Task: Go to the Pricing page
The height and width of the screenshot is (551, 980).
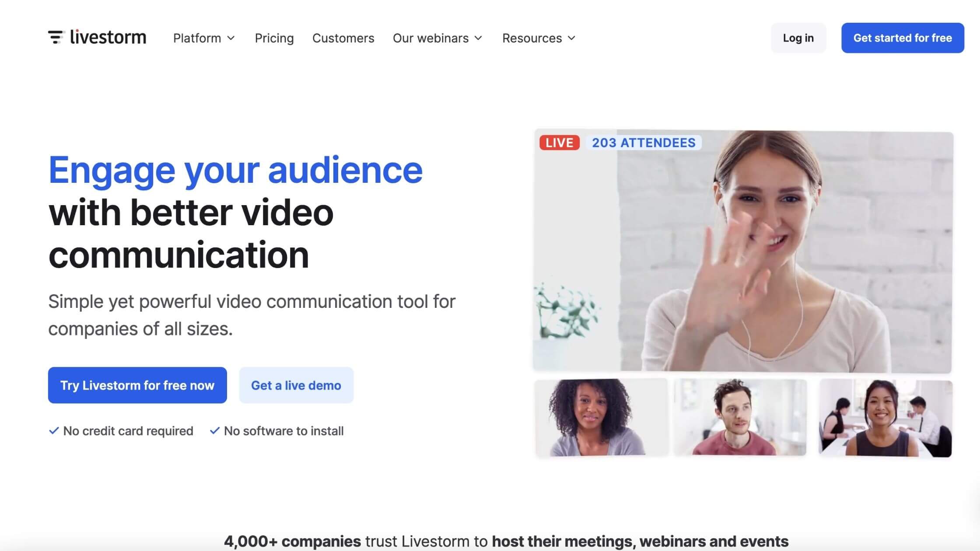Action: click(274, 38)
